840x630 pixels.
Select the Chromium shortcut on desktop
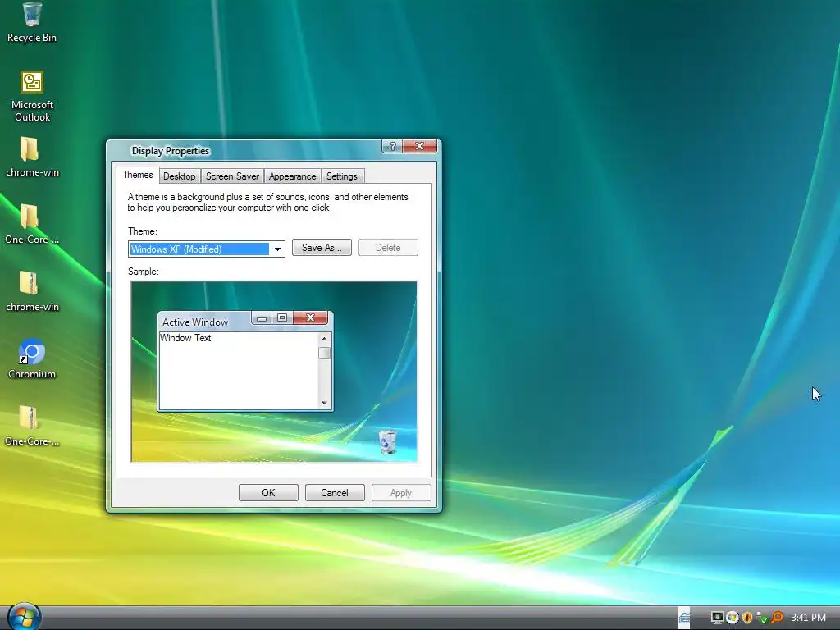tap(32, 359)
